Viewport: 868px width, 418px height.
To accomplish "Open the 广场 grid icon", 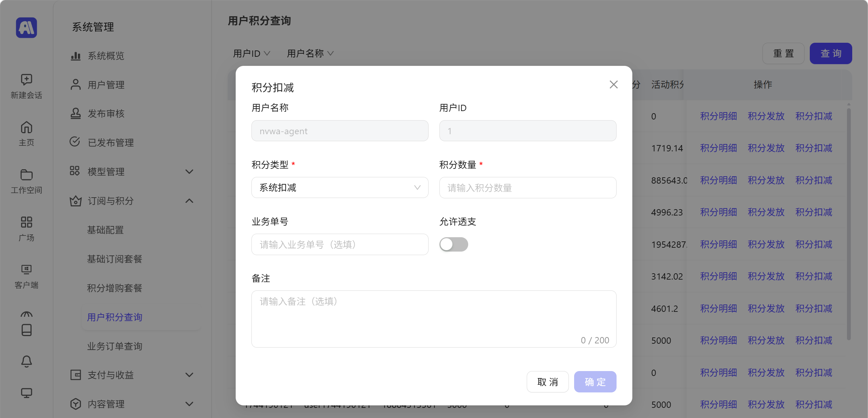I will click(x=26, y=222).
